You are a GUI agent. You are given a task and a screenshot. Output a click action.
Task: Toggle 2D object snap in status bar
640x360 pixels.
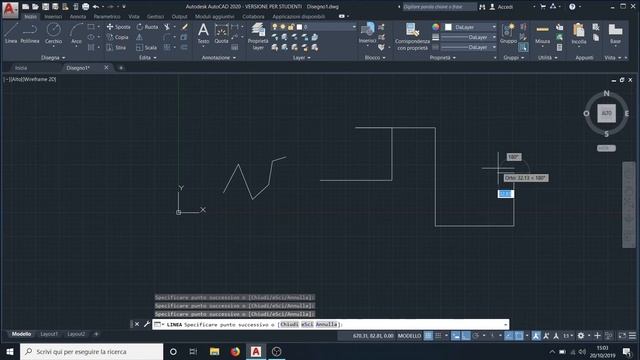519,336
